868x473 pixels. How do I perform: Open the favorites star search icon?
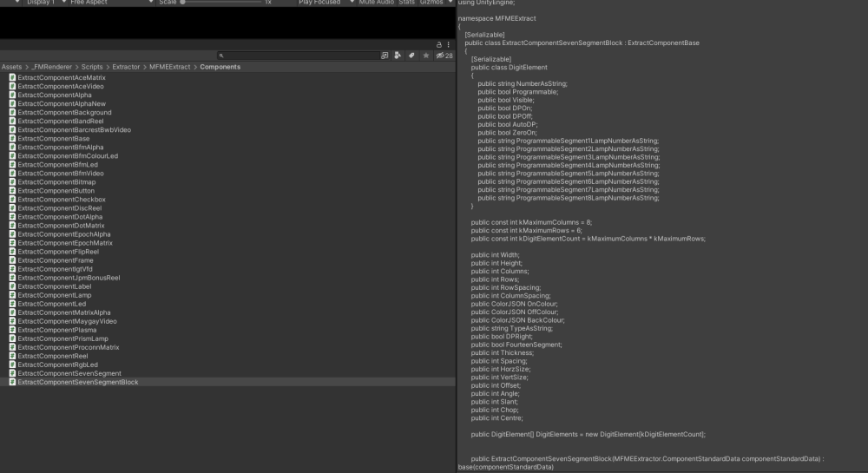pyautogui.click(x=425, y=56)
